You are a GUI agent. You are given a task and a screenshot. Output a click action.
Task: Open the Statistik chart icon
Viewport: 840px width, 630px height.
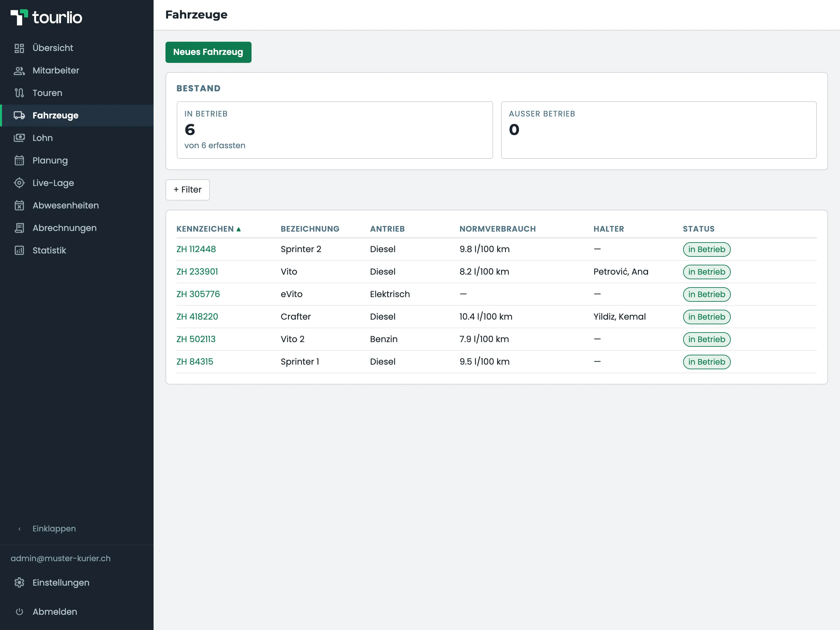(x=19, y=250)
